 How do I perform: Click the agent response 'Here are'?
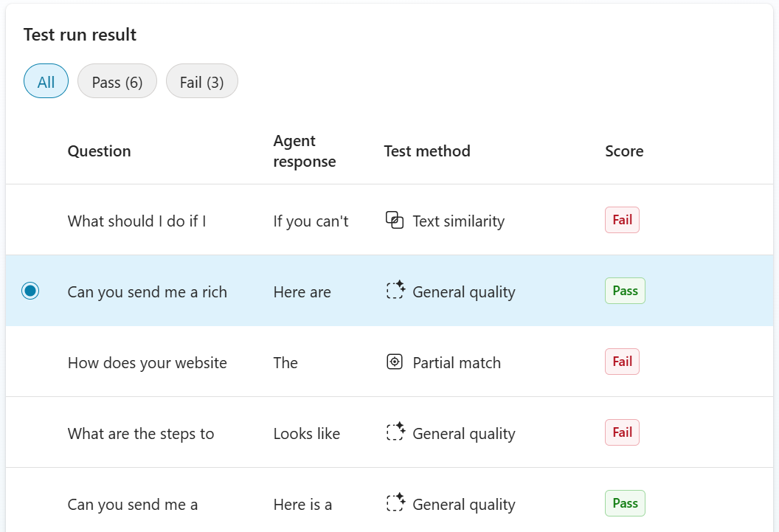click(x=302, y=291)
